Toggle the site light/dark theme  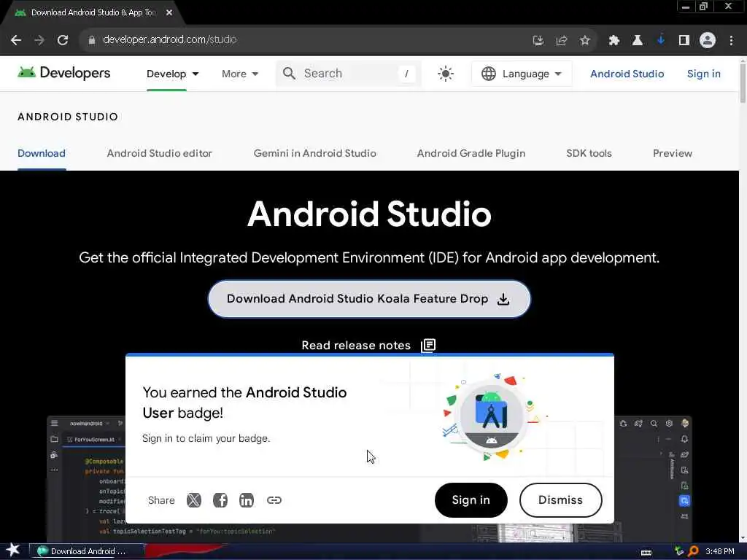point(445,74)
